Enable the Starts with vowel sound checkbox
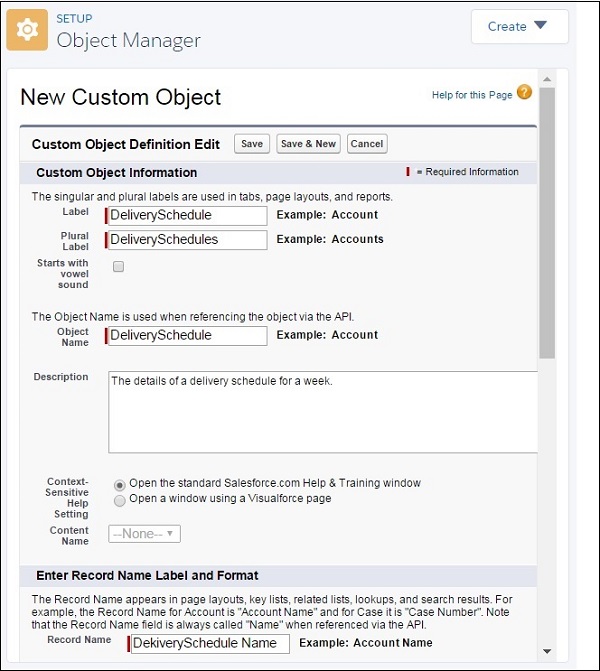Screen dimensions: 600x671 119,267
